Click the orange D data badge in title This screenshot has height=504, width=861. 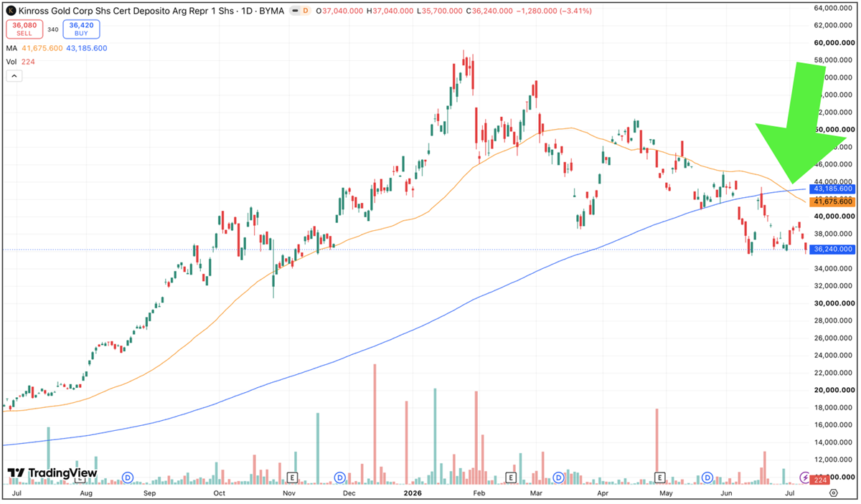[306, 11]
